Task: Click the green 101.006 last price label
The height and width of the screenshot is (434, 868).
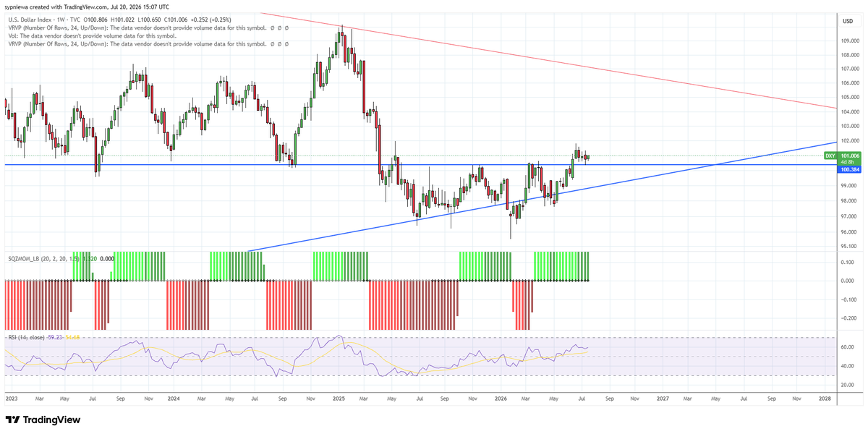Action: pos(850,156)
